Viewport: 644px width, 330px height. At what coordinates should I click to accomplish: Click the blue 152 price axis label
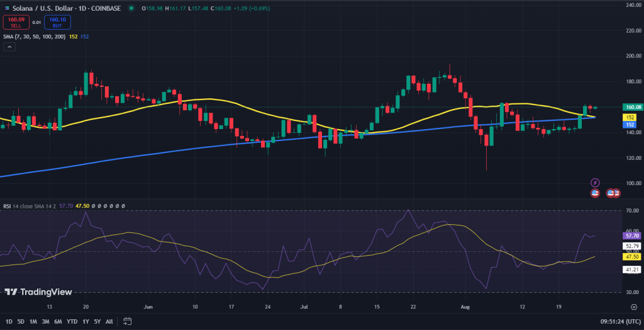point(629,124)
